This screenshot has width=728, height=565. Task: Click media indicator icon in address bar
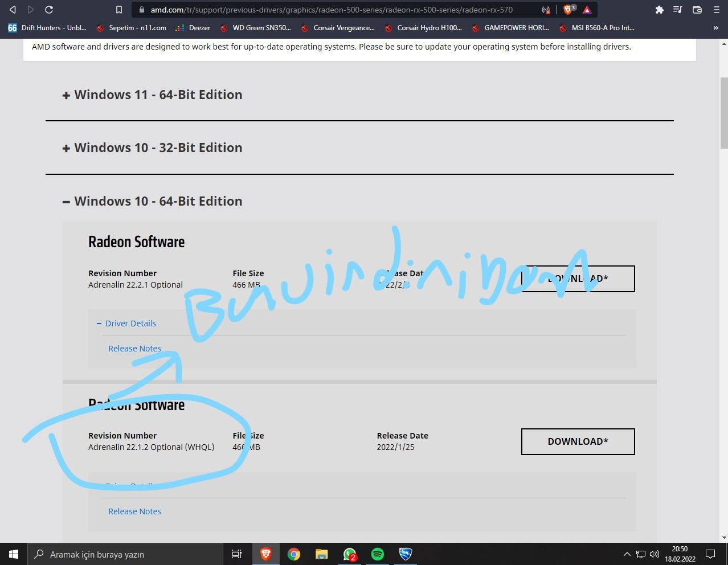point(546,10)
